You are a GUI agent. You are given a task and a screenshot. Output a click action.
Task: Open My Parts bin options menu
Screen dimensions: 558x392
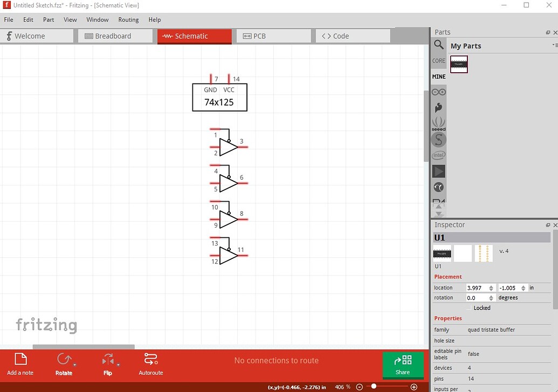point(555,45)
